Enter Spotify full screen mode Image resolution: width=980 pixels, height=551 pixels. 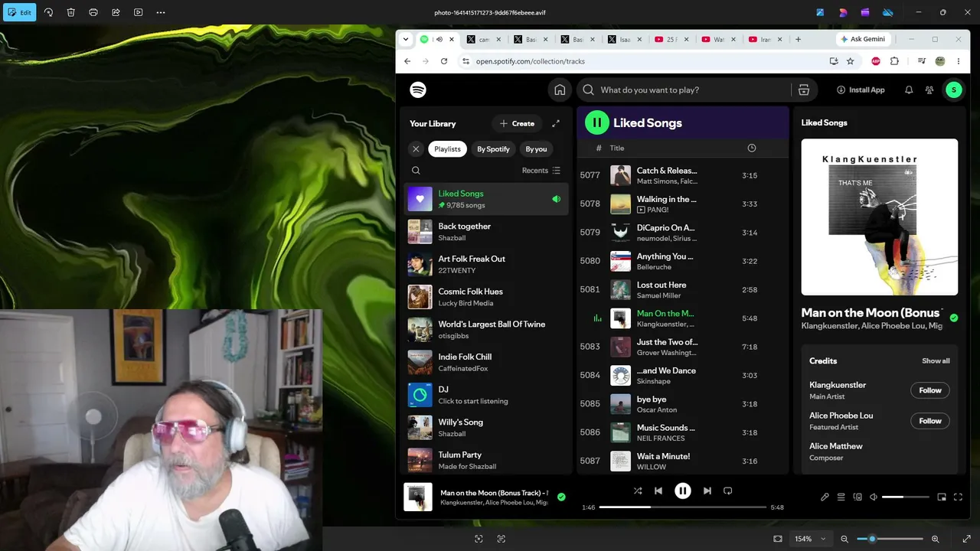pos(958,497)
